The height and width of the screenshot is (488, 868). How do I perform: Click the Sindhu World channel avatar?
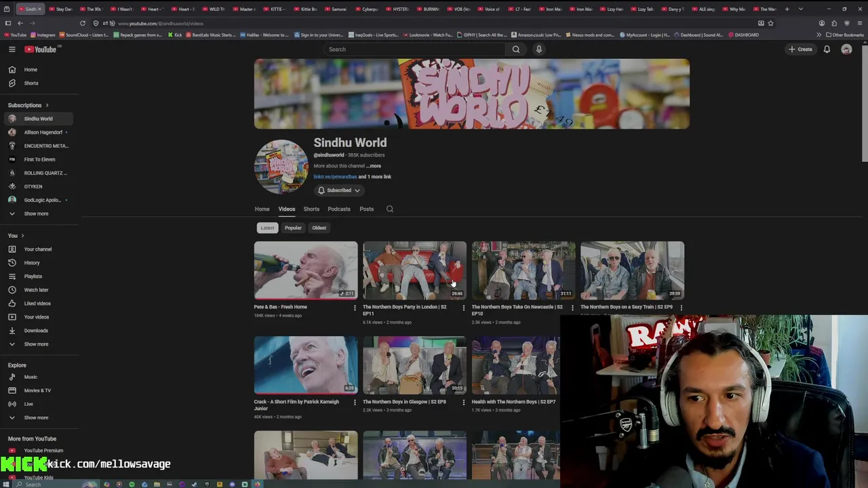point(281,167)
